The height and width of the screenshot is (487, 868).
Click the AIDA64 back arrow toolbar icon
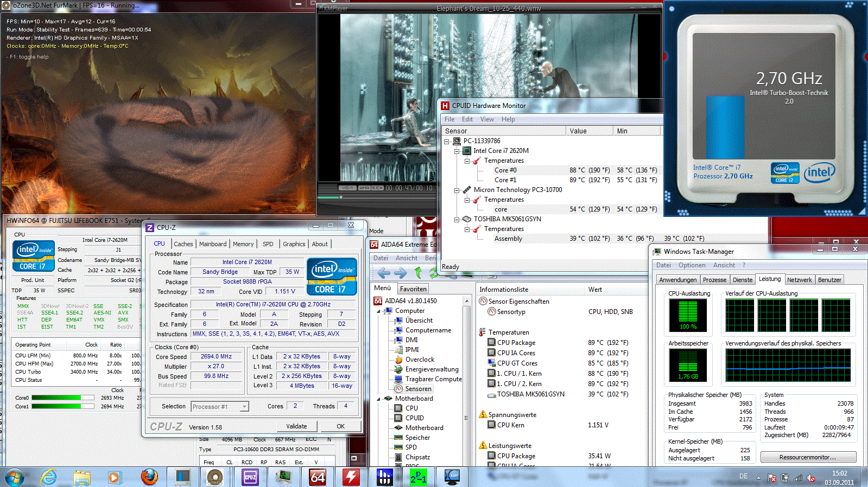pos(384,273)
